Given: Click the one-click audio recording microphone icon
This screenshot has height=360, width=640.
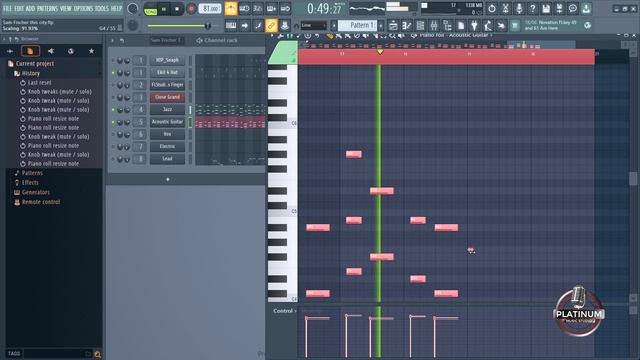Looking at the screenshot, I should tap(519, 9).
